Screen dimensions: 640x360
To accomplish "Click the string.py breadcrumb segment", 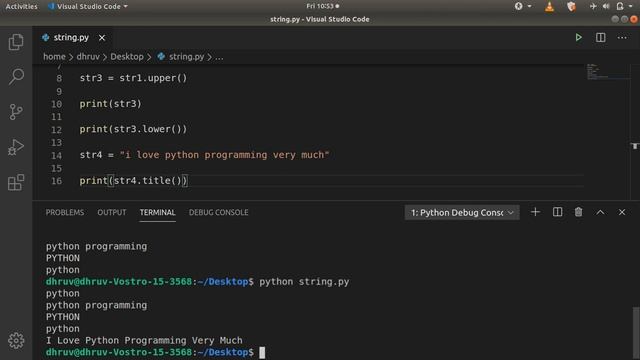I will pyautogui.click(x=181, y=57).
